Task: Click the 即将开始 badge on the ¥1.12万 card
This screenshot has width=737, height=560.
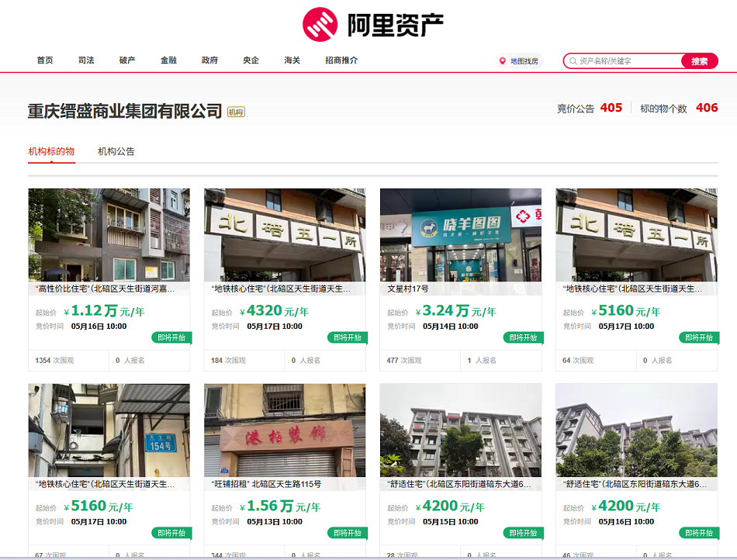Action: click(171, 337)
